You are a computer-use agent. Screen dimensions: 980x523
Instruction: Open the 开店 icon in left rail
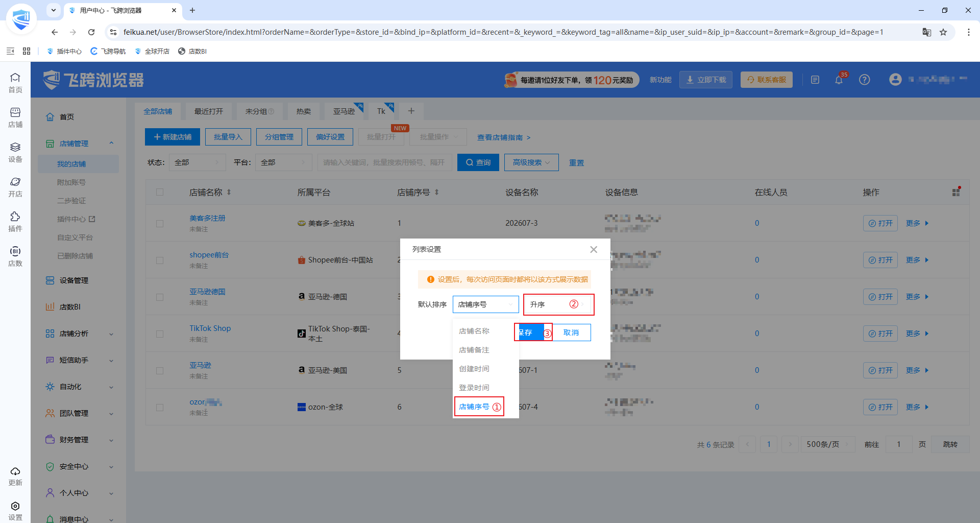(x=15, y=187)
